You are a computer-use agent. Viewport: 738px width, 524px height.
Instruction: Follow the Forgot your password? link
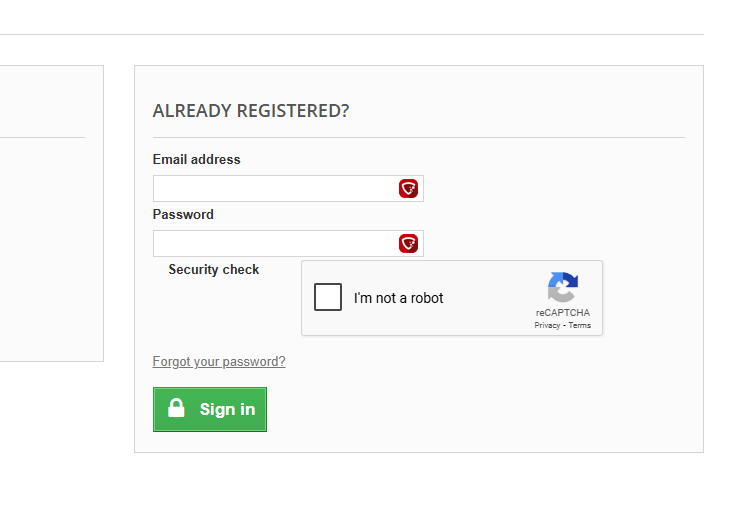tap(219, 362)
